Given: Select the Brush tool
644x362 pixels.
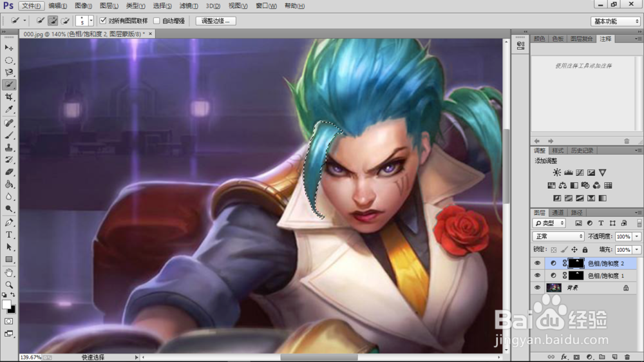Looking at the screenshot, I should pos(8,135).
